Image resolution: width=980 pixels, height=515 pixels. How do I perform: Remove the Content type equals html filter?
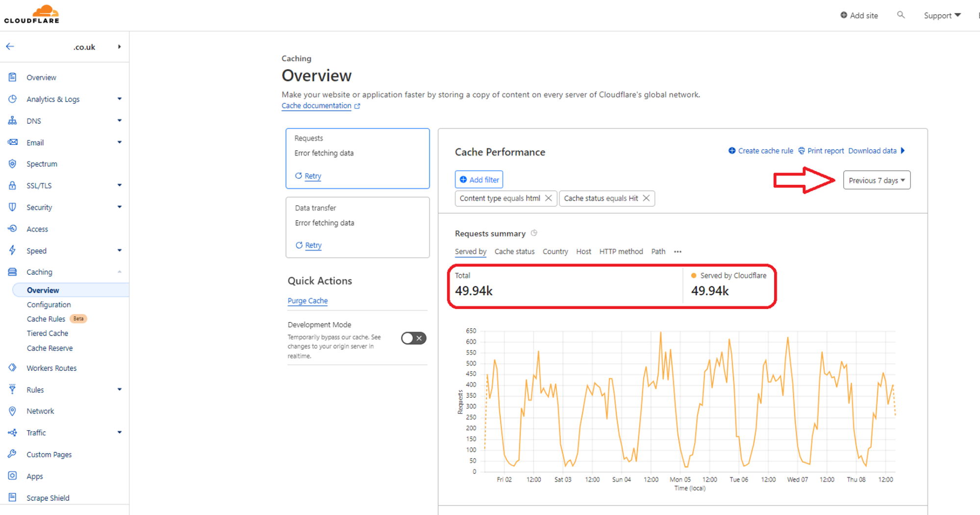(549, 198)
